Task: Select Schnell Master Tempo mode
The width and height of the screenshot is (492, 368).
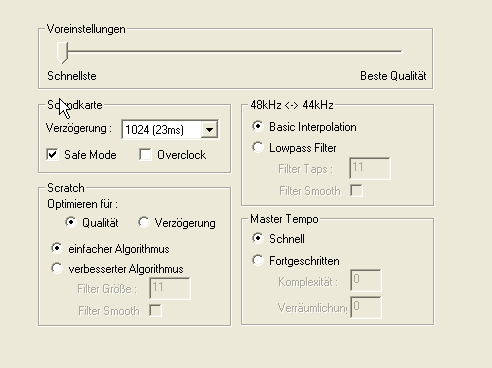Action: (x=258, y=238)
